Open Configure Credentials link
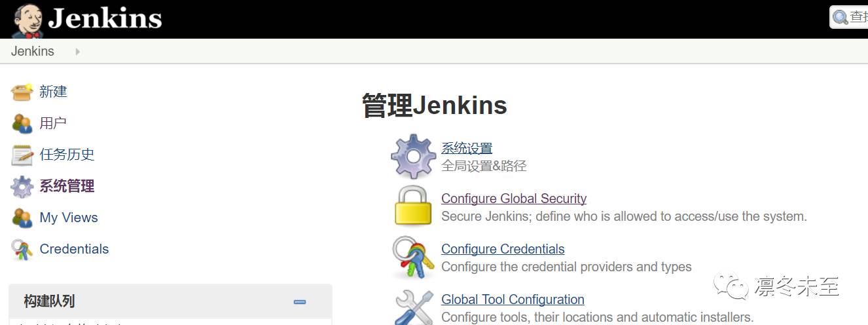The image size is (868, 325). [x=503, y=249]
